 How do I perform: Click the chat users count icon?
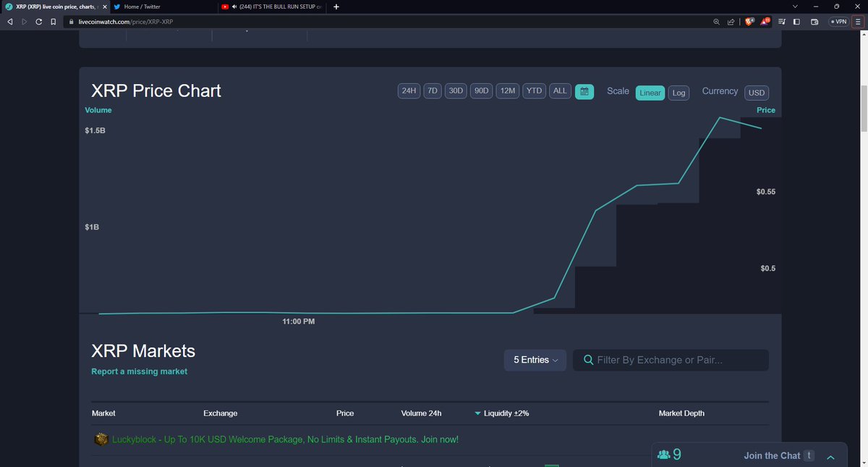tap(664, 455)
